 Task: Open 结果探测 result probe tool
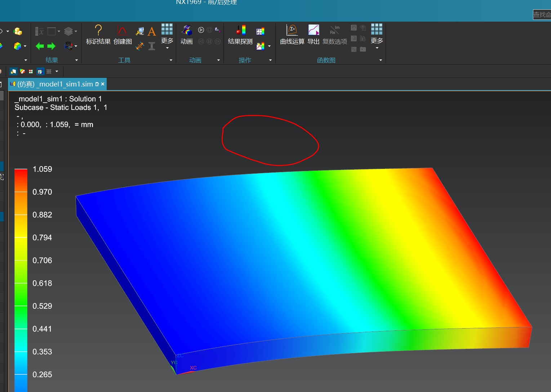pyautogui.click(x=240, y=35)
